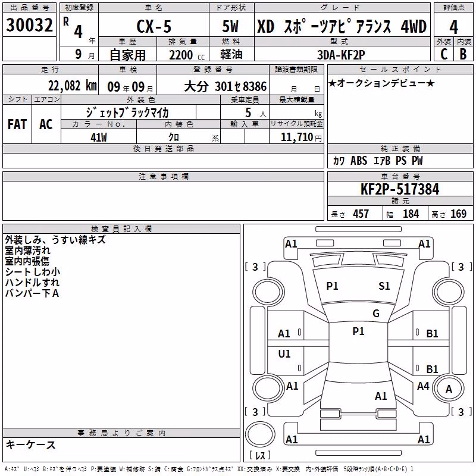Click the length value 457

tap(361, 214)
